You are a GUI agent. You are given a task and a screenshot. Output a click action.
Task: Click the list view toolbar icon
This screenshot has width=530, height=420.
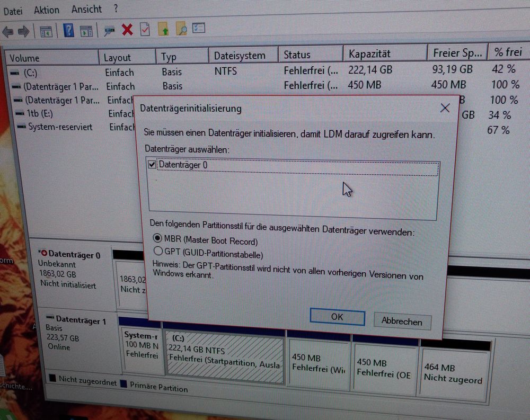(x=199, y=28)
